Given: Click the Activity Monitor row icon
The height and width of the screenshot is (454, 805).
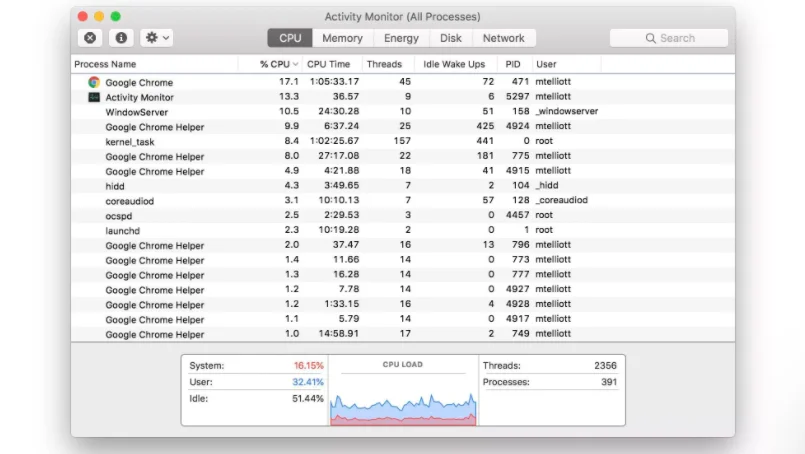Looking at the screenshot, I should click(x=94, y=97).
